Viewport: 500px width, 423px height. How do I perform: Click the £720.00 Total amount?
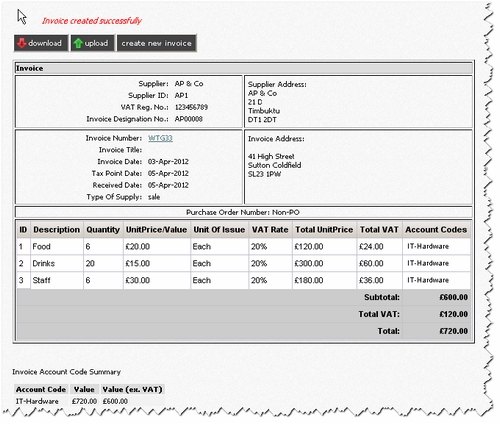453,331
